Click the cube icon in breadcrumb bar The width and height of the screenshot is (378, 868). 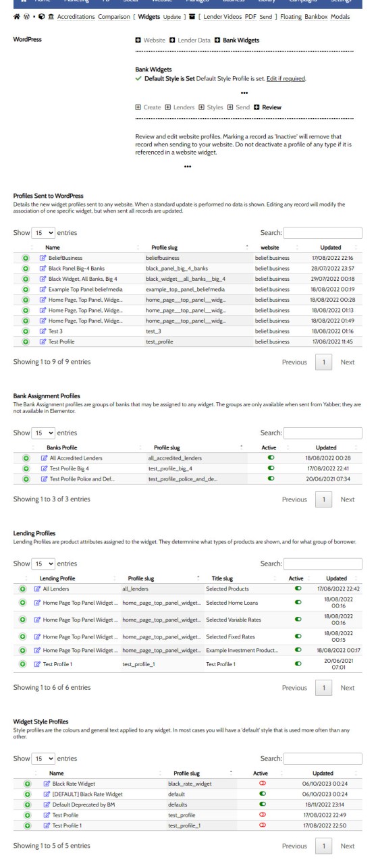tap(43, 16)
